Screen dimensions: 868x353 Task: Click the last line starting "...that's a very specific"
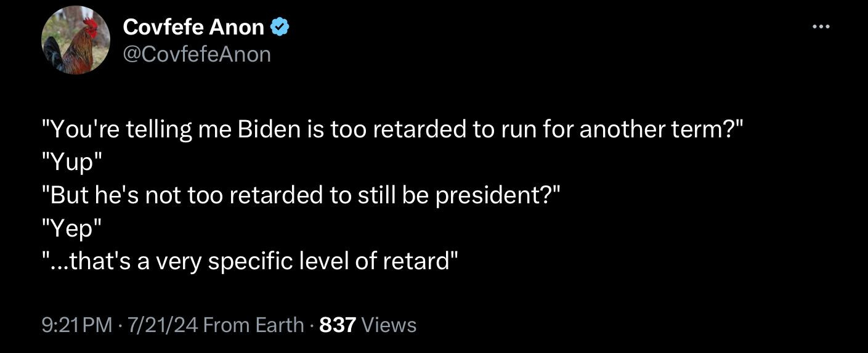pos(249,261)
